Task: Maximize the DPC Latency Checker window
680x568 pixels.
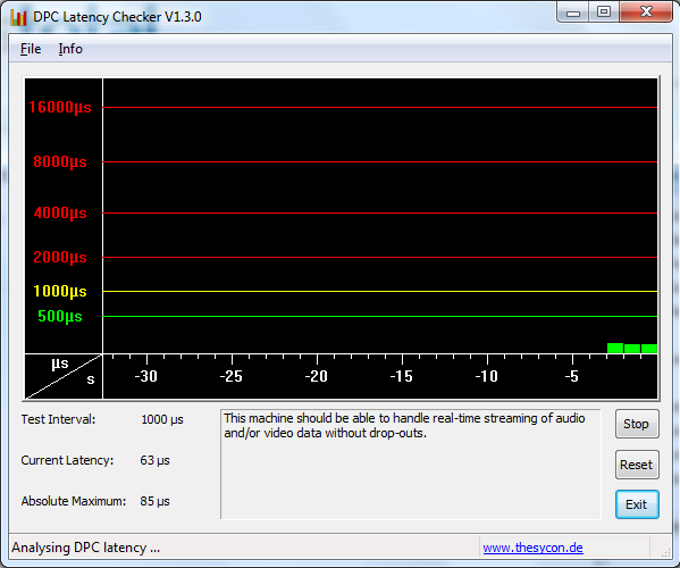Action: click(603, 12)
